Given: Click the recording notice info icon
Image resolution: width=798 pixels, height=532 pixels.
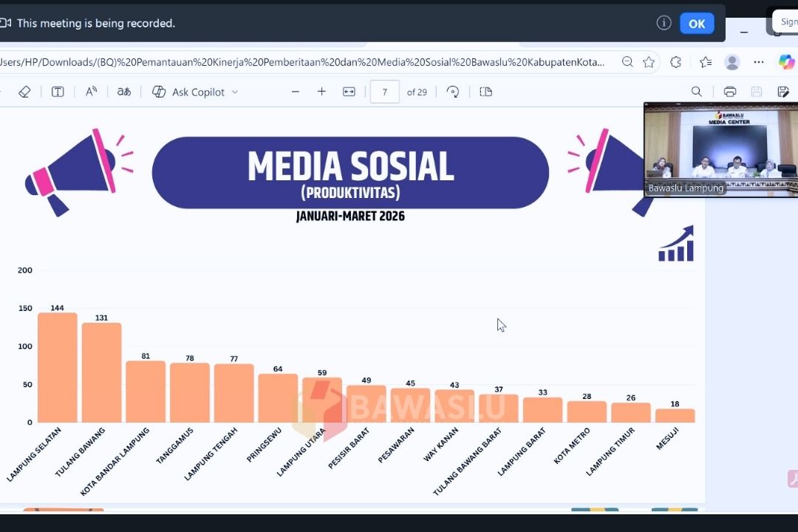Looking at the screenshot, I should pyautogui.click(x=664, y=23).
